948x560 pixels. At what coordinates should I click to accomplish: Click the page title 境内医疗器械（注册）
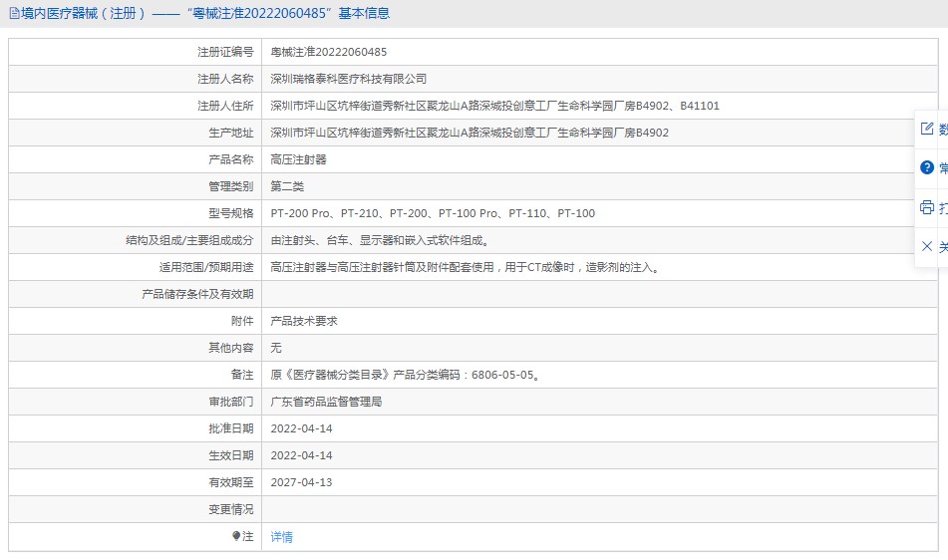pyautogui.click(x=84, y=13)
